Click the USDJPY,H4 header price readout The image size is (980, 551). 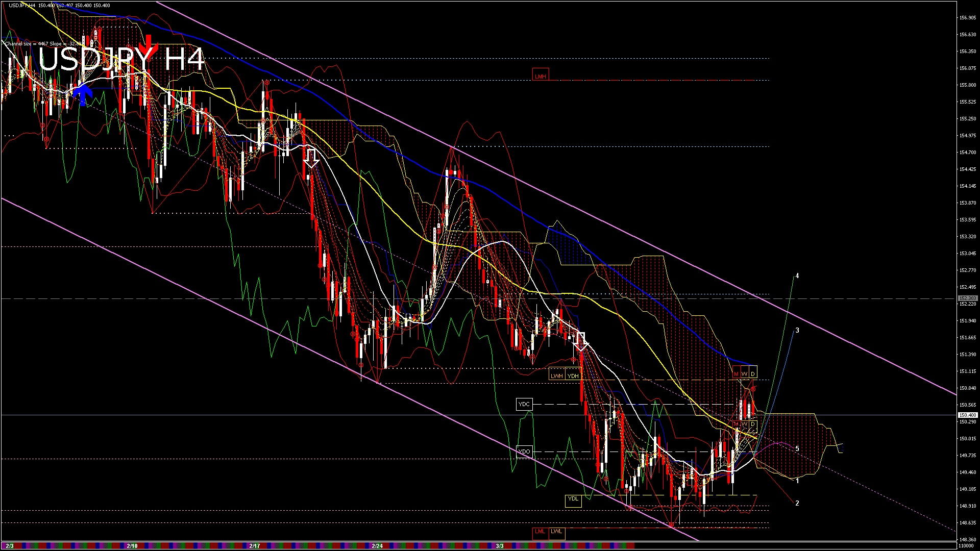59,5
